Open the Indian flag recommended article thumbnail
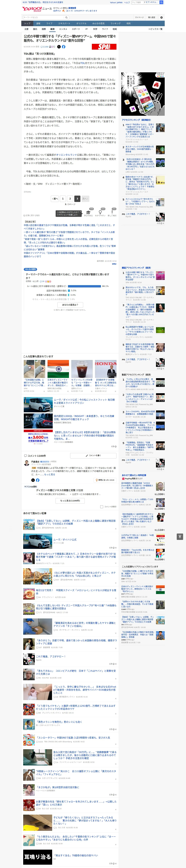The image size is (186, 868). pyautogui.click(x=58, y=369)
